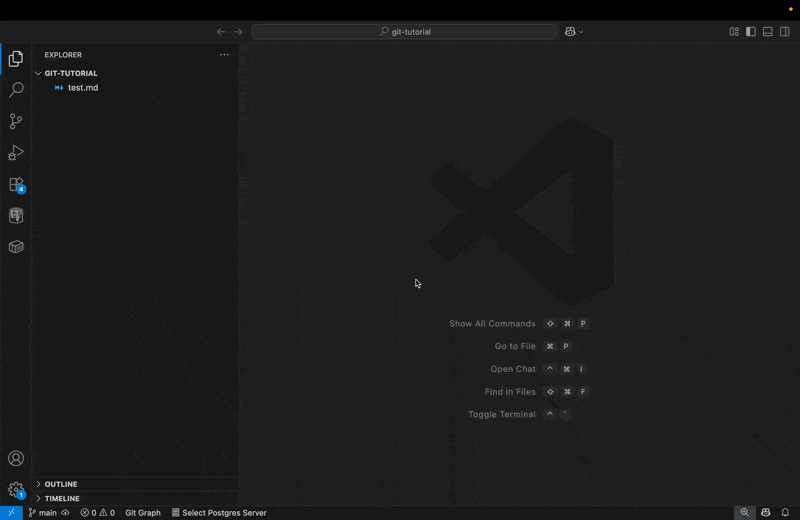
Task: Click the main branch in status bar
Action: 43,512
